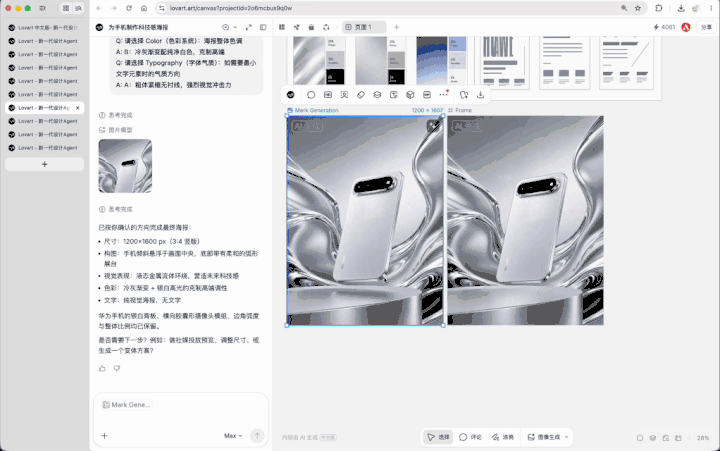The height and width of the screenshot is (451, 720).
Task: Go to the browser home page
Action: 144,8
